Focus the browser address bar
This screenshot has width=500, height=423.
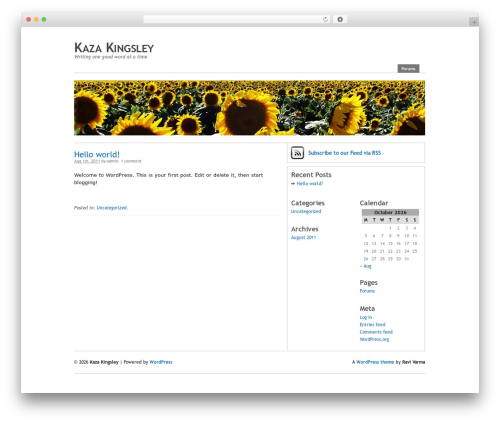point(236,19)
